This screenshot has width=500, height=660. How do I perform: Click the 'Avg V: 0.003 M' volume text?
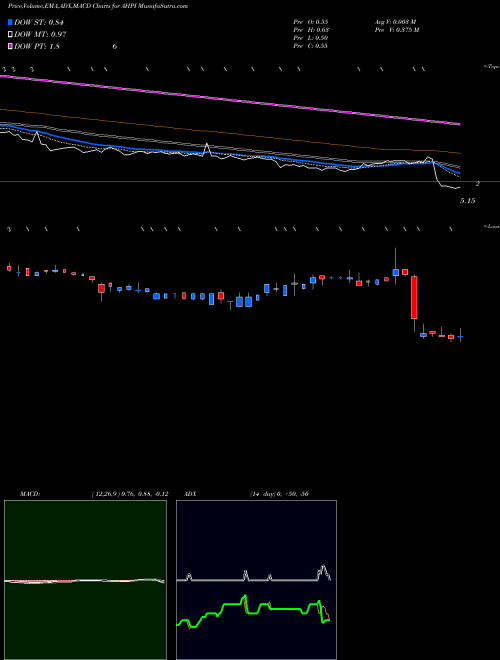tap(396, 21)
